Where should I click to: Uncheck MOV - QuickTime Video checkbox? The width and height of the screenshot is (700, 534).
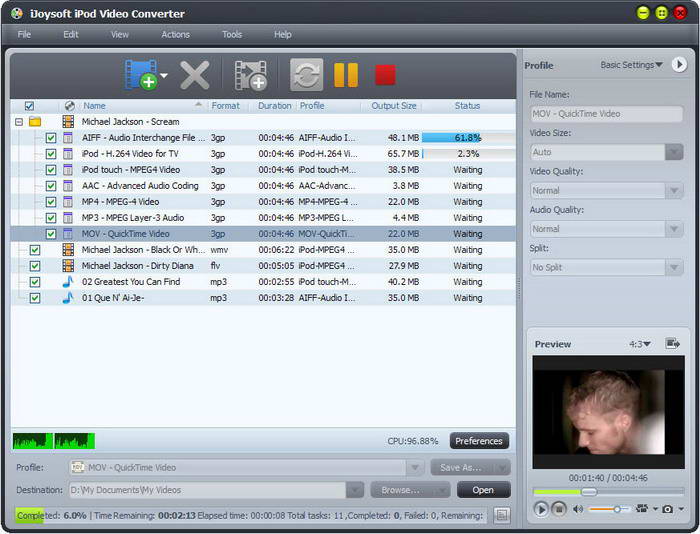[x=51, y=234]
